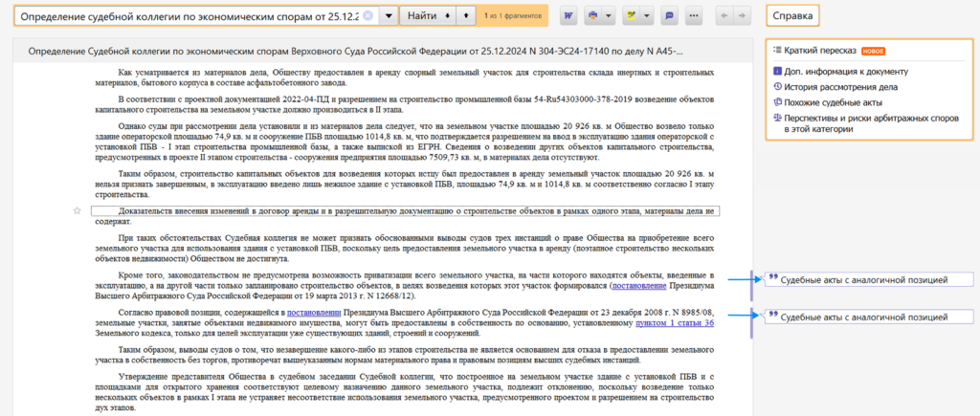Click the paragraph starting 'Доказательств внесения изменений'

[405, 216]
